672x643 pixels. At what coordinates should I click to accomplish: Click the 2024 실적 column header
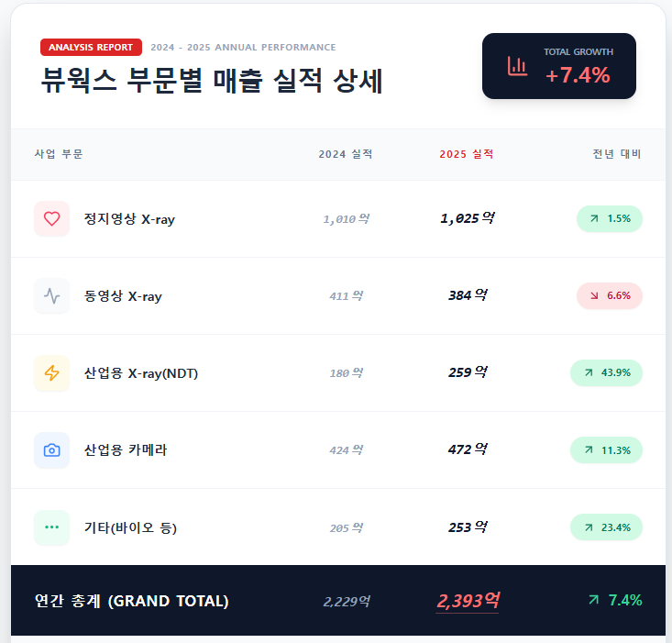pos(346,154)
